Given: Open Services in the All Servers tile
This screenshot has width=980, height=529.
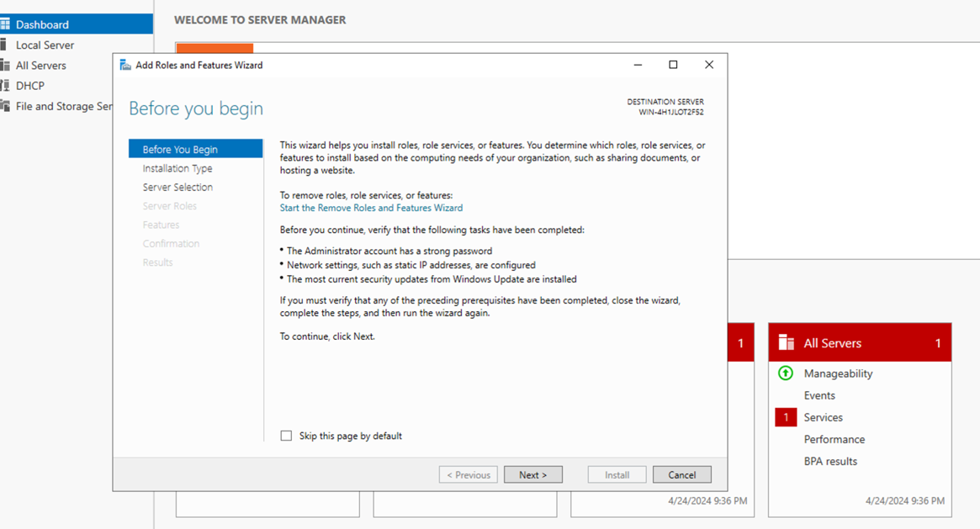Looking at the screenshot, I should 824,417.
